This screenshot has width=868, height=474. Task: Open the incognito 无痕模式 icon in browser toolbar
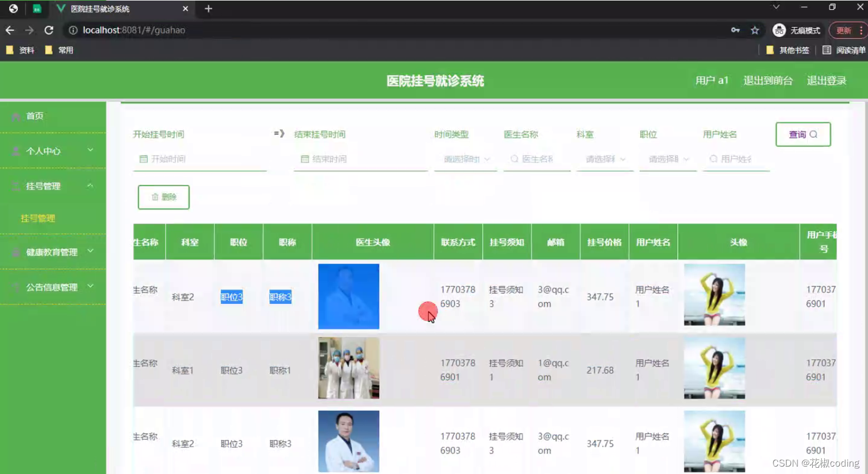[x=779, y=30]
